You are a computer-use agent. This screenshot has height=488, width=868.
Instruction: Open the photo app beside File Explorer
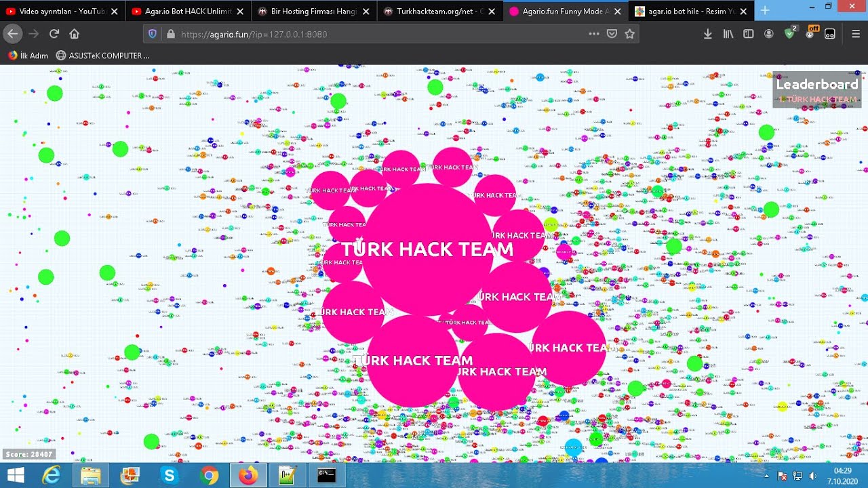(130, 475)
